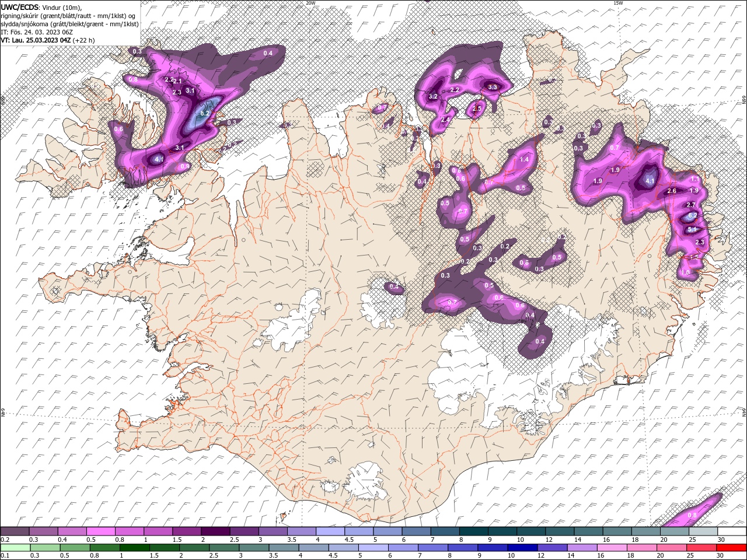Select the light periwinkle snow swatch at 4

point(330,531)
